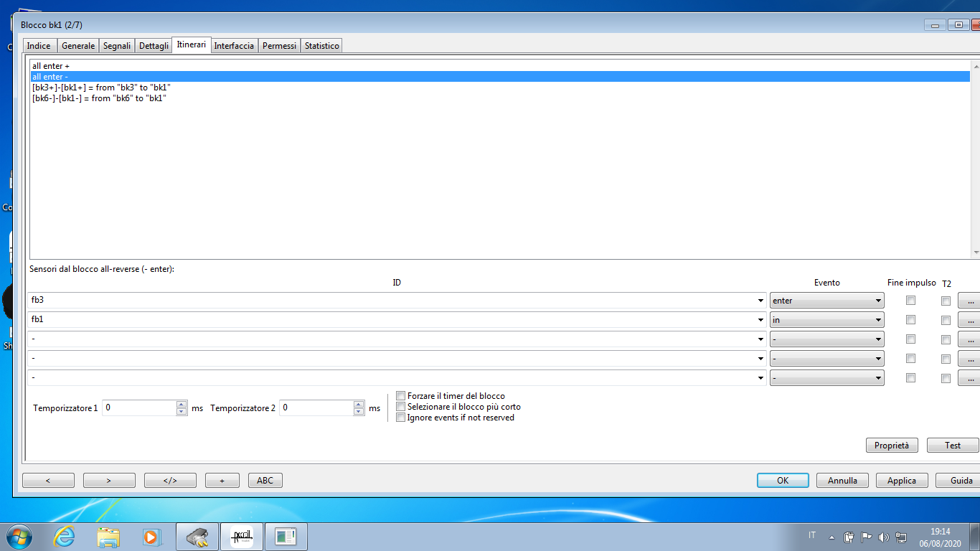This screenshot has height=551, width=980.
Task: Open Windows Explorer folder icon
Action: pos(108,537)
